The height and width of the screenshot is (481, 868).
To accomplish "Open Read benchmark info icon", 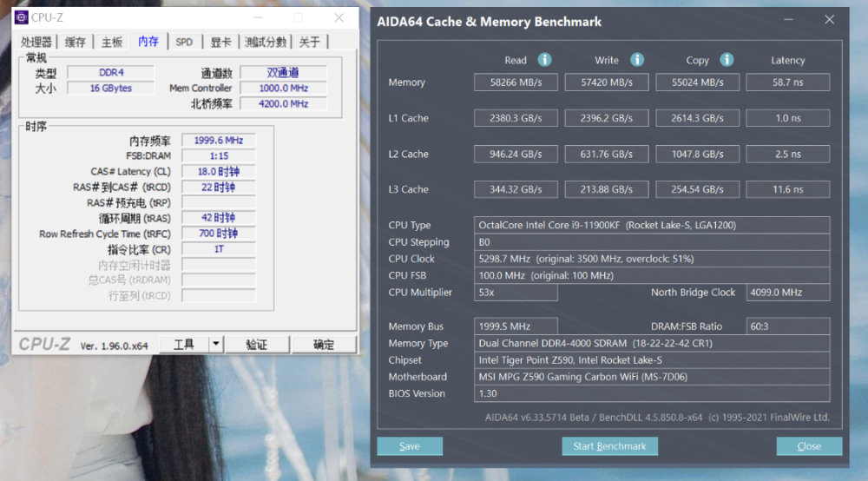I will point(545,60).
